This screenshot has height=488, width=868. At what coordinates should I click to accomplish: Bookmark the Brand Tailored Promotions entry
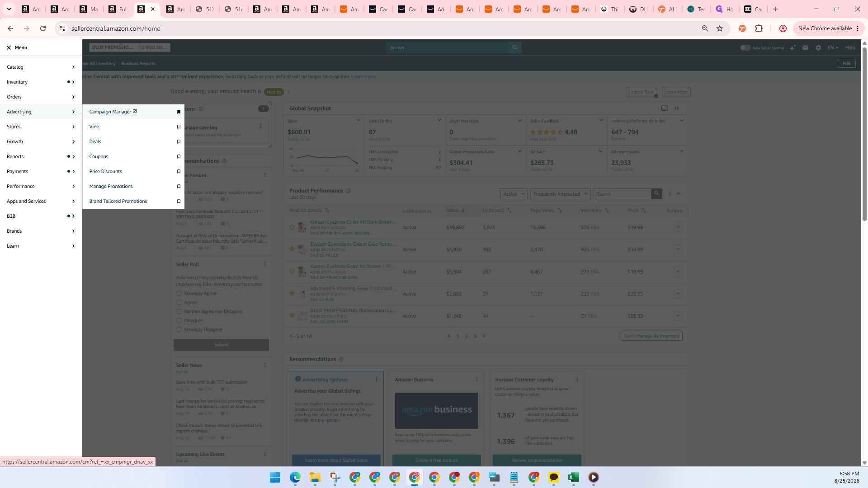coord(179,201)
